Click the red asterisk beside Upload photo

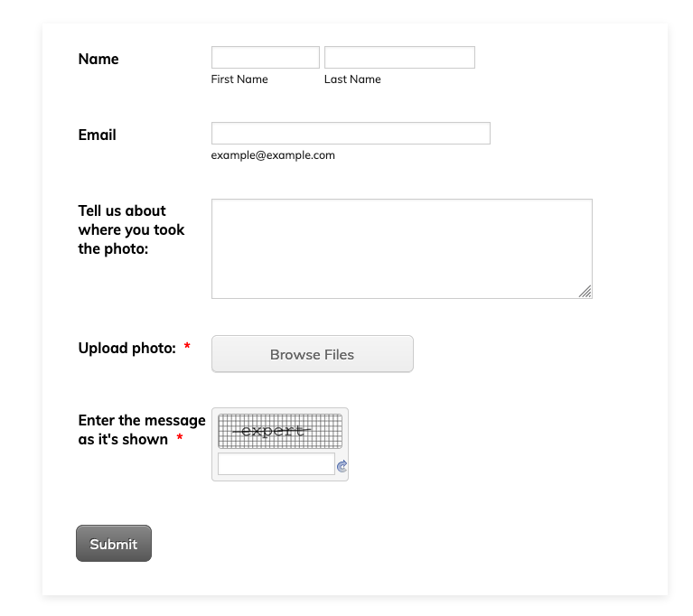[187, 348]
